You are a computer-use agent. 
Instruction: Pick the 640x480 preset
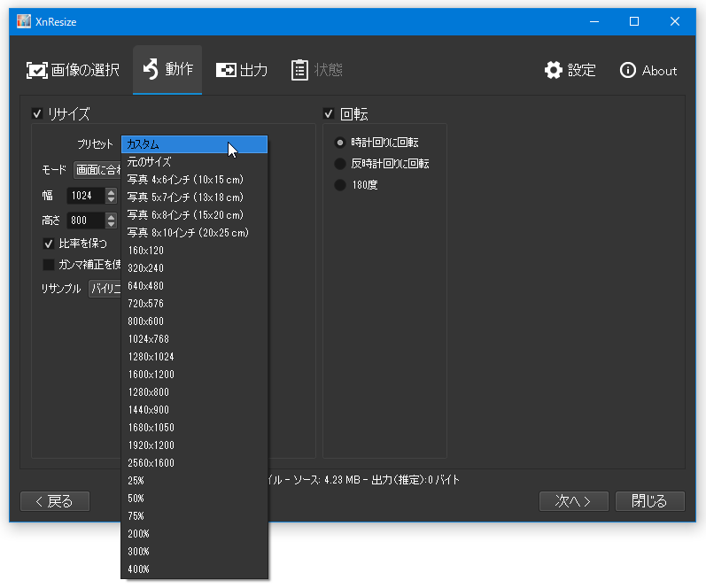pyautogui.click(x=194, y=285)
